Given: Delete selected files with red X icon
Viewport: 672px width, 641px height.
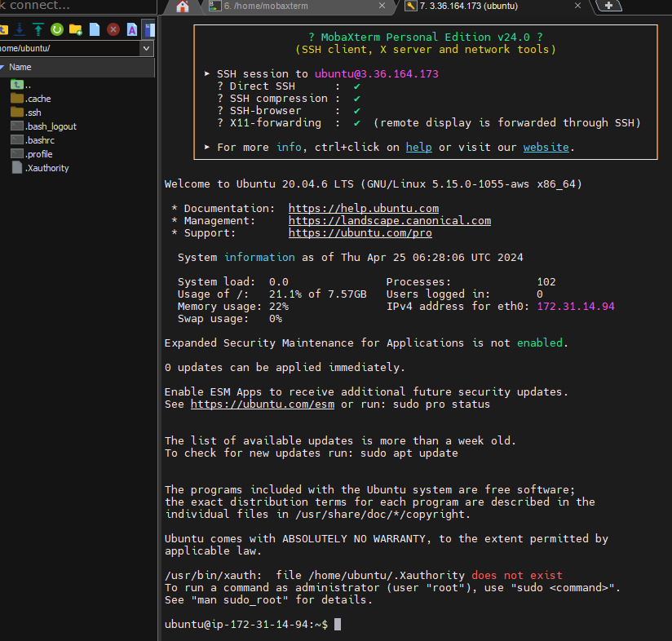Looking at the screenshot, I should pos(113,29).
